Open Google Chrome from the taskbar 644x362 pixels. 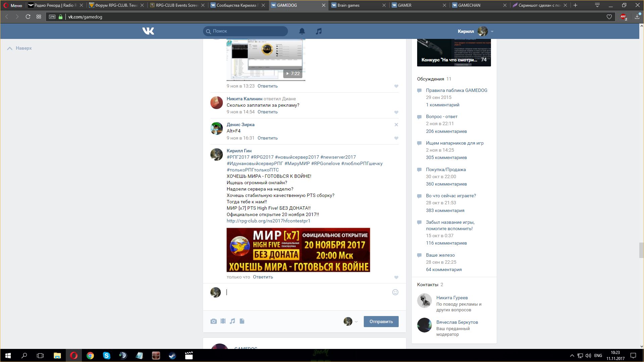(90, 356)
